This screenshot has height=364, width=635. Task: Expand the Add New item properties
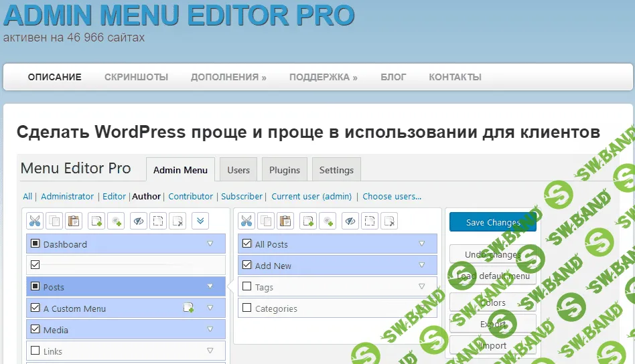coord(421,265)
